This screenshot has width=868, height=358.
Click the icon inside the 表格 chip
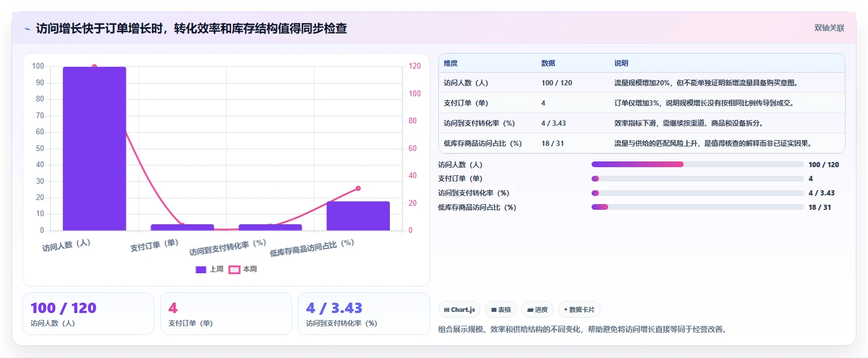494,310
